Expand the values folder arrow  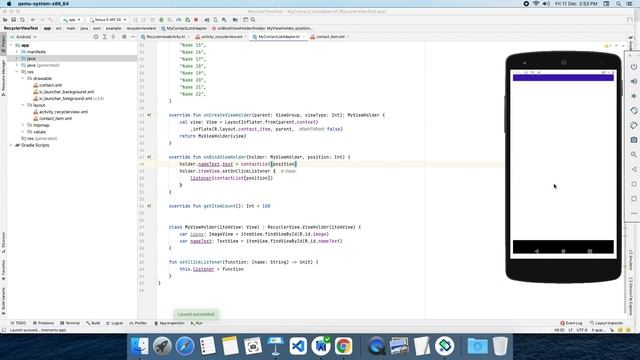pos(23,132)
